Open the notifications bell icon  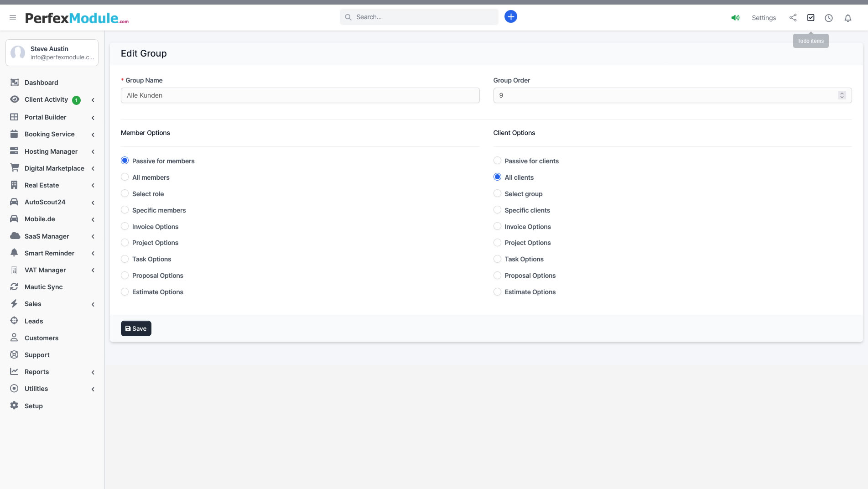pos(847,18)
